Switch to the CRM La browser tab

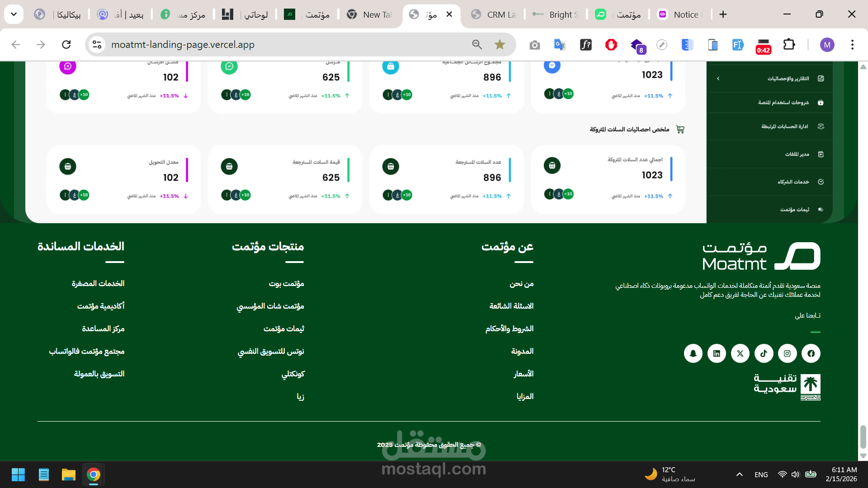[495, 14]
